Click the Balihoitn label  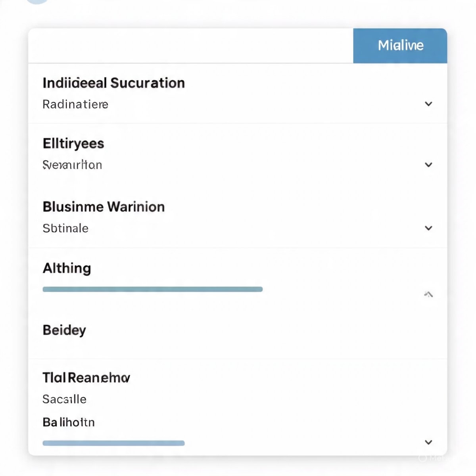coord(69,422)
